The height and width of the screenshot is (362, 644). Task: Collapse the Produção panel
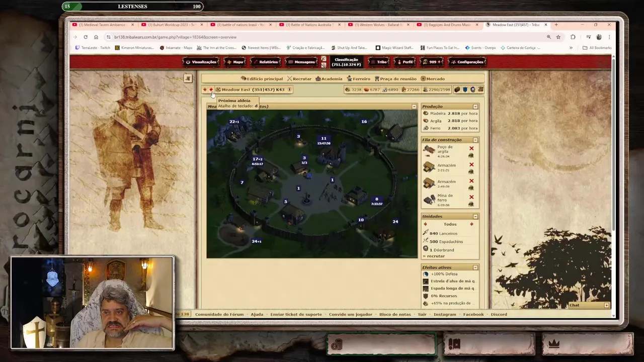pyautogui.click(x=475, y=107)
